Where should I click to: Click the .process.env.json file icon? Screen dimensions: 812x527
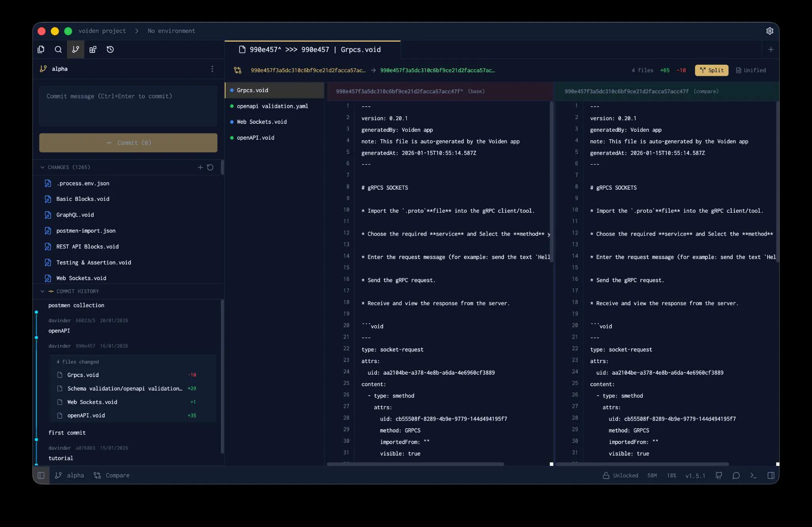[x=48, y=183]
